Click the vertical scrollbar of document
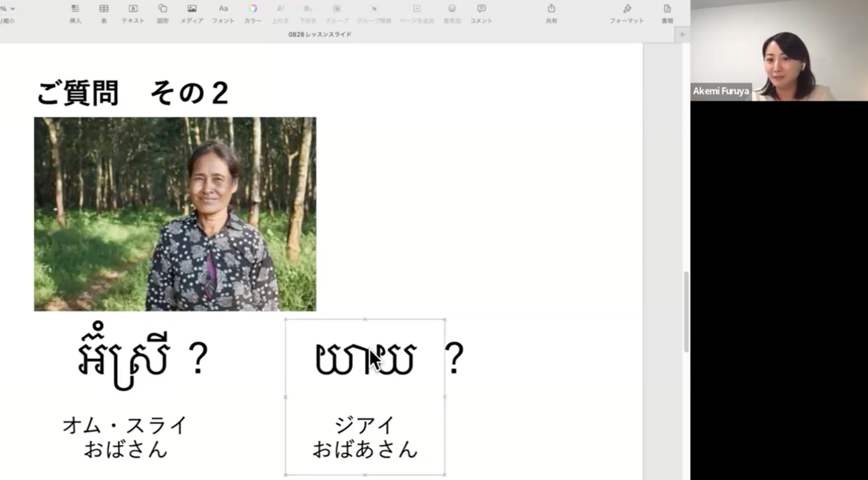868x480 pixels. pyautogui.click(x=686, y=312)
